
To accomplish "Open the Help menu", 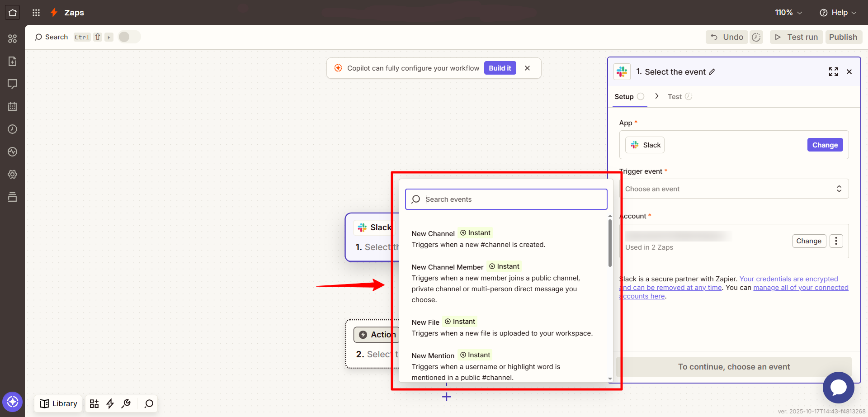I will 838,13.
